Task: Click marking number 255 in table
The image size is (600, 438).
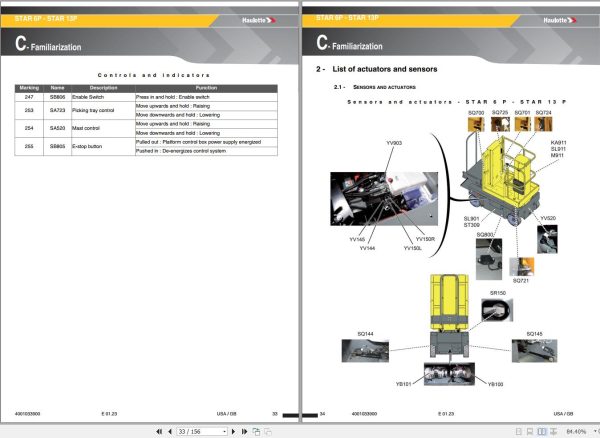Action: tap(29, 146)
